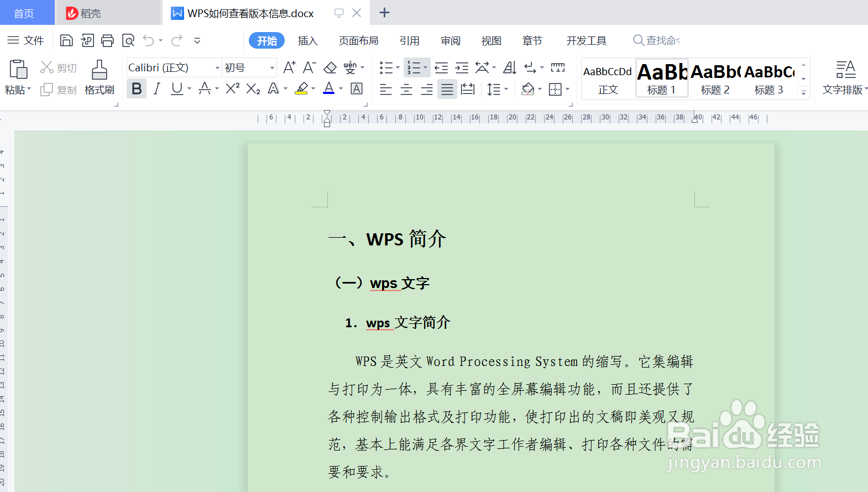Switch to the 页面布局 tab
Viewport: 868px width, 492px height.
pyautogui.click(x=358, y=41)
